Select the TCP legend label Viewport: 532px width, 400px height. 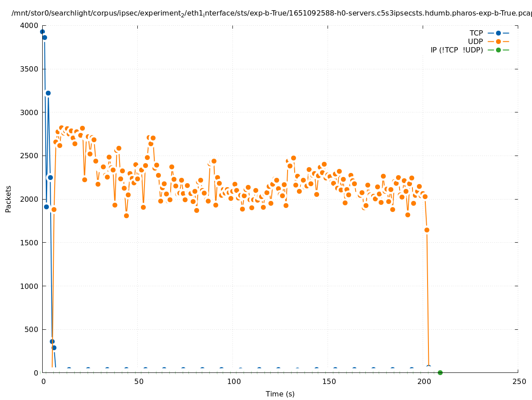coord(476,33)
